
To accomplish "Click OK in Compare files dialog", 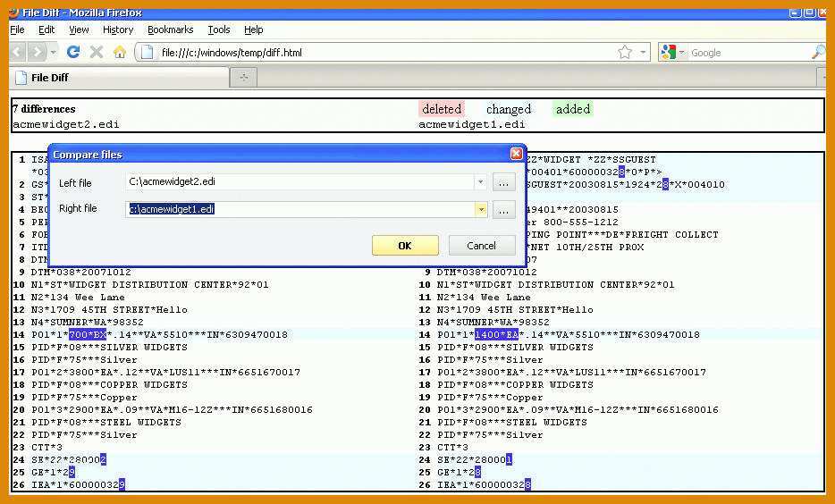I will click(405, 246).
